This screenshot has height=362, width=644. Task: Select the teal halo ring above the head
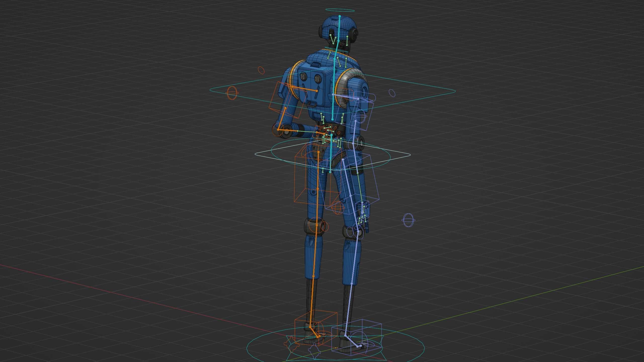tap(340, 10)
